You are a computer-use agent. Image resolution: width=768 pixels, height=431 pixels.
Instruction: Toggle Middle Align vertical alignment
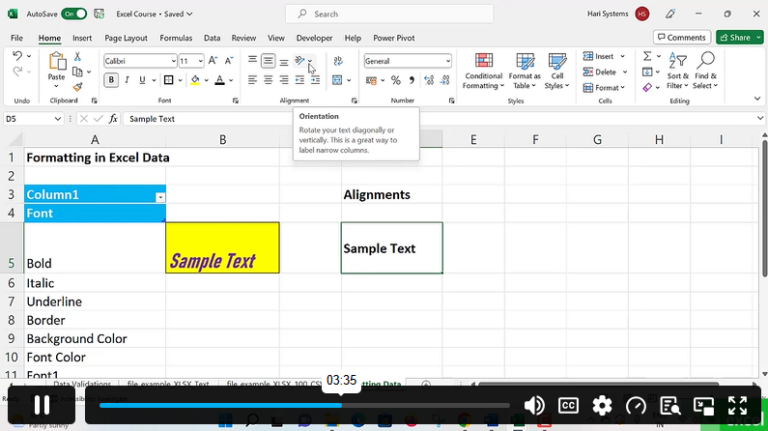(x=268, y=61)
